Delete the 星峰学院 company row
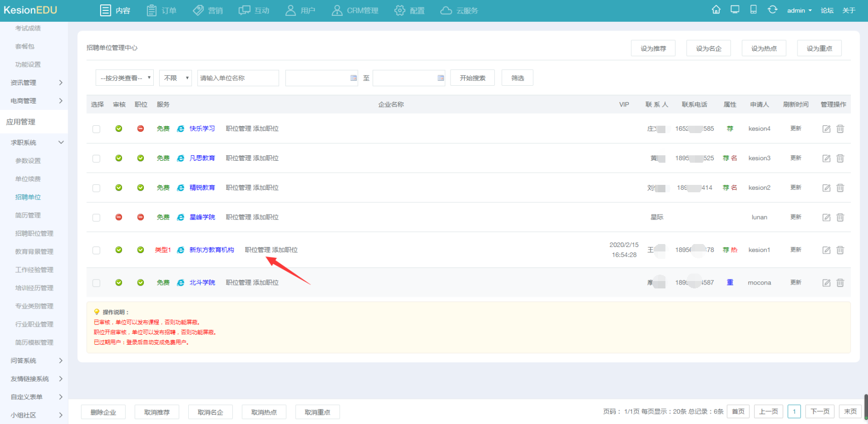This screenshot has width=868, height=424. [x=840, y=217]
